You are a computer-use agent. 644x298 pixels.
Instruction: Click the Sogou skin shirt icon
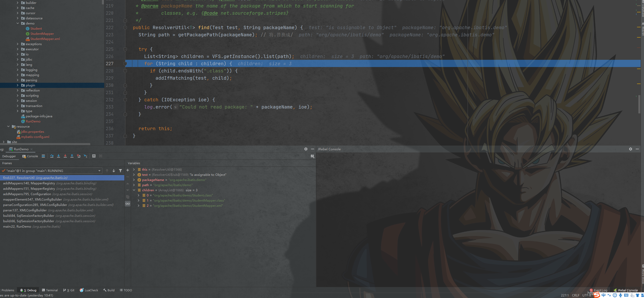point(638,295)
